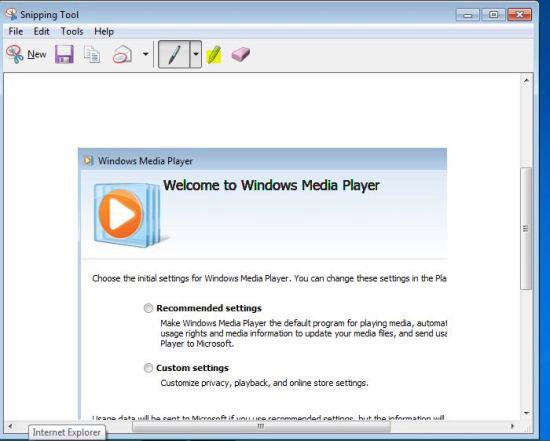Minimize the Snipping Tool window
The image size is (550, 441).
coord(468,15)
